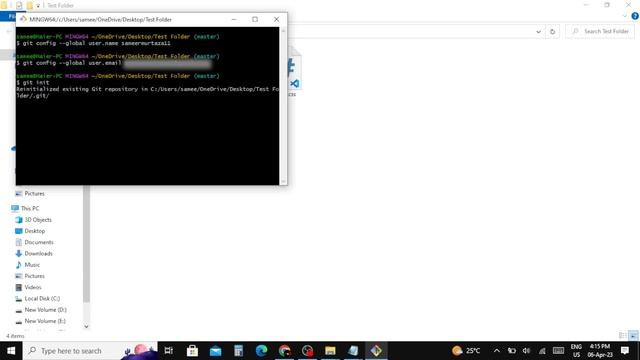Screen dimensions: 640x360
Task: Open Calculator from the taskbar
Action: (238, 351)
